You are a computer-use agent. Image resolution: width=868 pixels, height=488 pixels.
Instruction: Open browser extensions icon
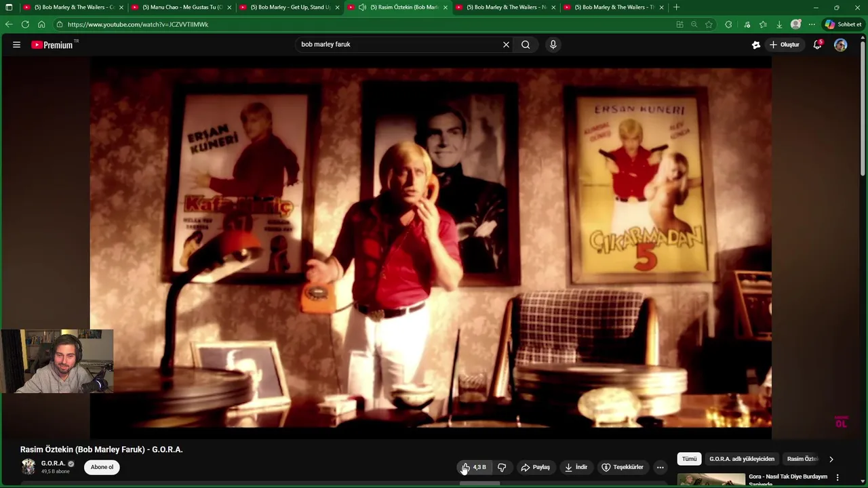click(728, 24)
